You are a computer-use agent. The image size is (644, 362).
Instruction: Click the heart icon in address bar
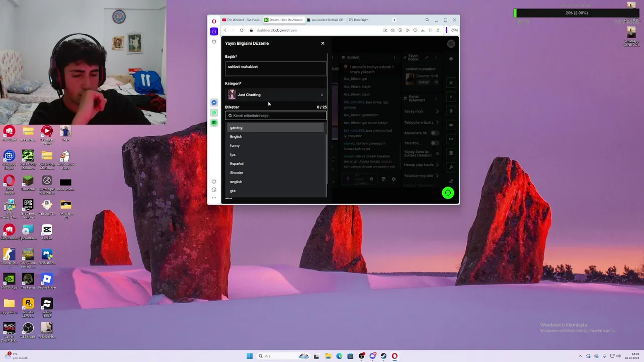click(x=415, y=30)
